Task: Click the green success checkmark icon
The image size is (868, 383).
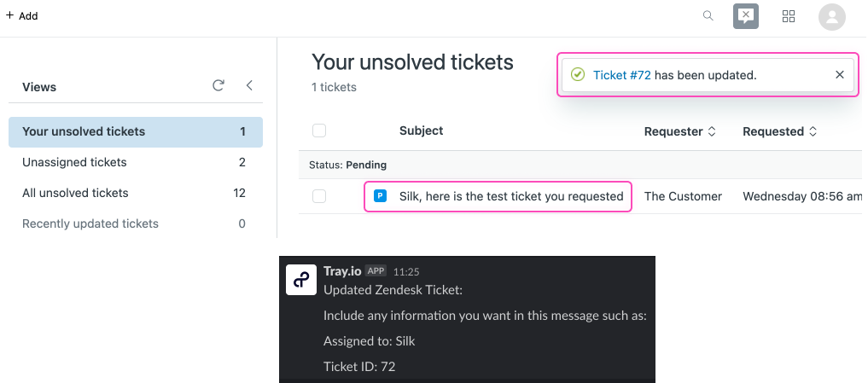Action: tap(578, 75)
